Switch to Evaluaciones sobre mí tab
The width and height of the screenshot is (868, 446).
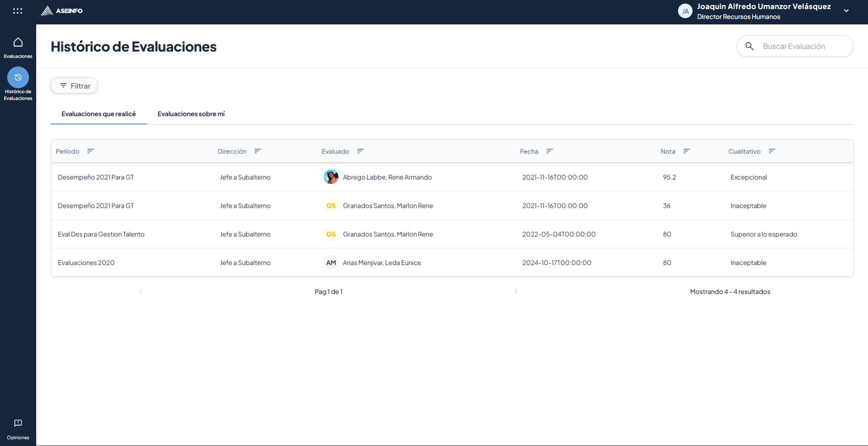pyautogui.click(x=191, y=114)
